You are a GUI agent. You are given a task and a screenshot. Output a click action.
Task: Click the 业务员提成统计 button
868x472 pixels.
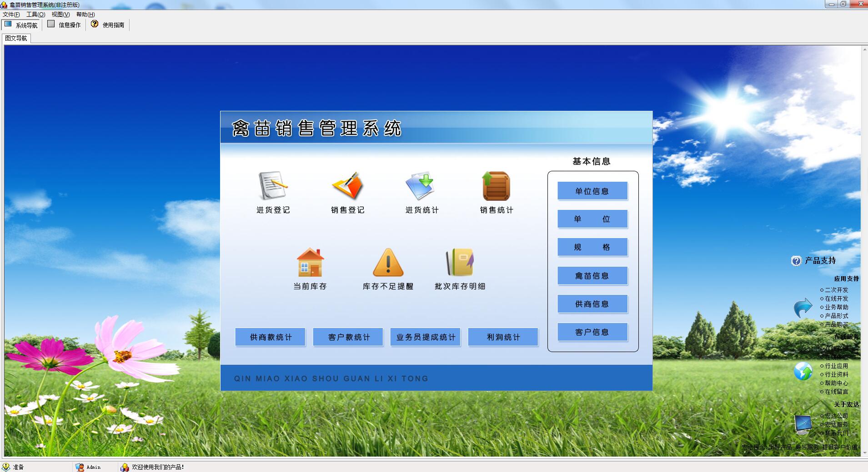[426, 337]
